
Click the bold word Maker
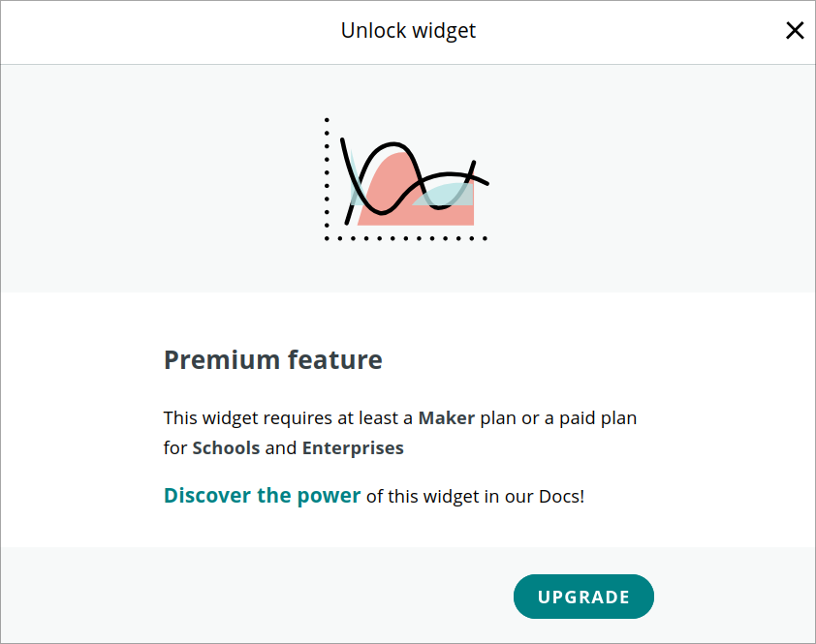(447, 418)
